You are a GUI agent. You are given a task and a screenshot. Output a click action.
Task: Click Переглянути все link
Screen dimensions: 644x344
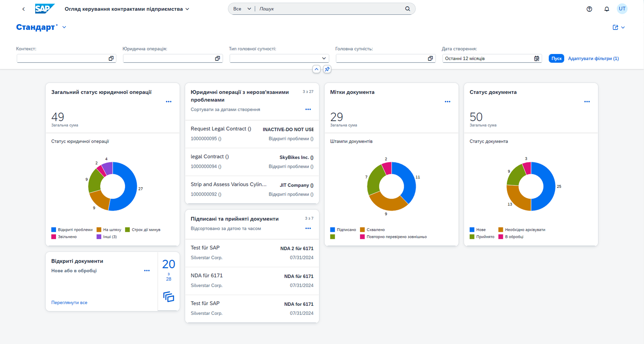click(69, 302)
